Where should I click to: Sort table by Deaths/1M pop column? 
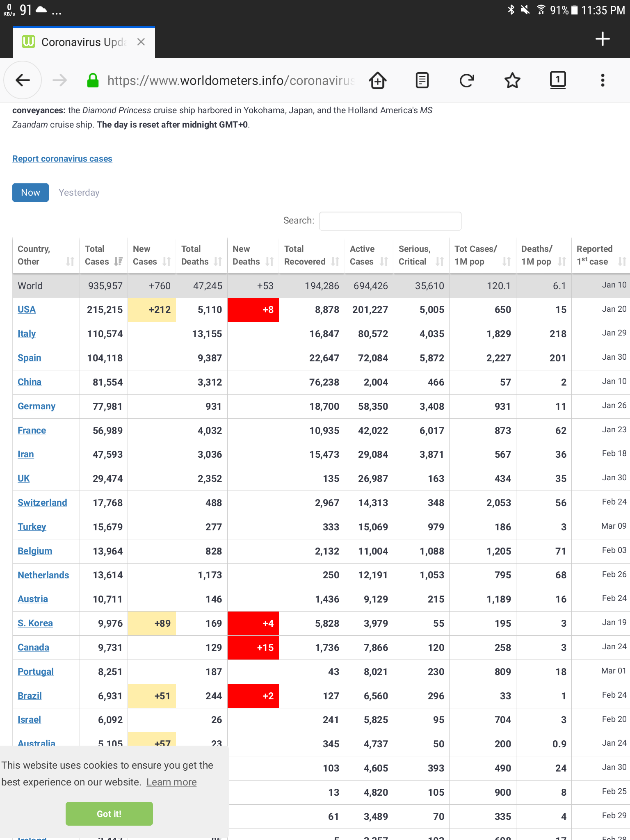click(x=543, y=255)
